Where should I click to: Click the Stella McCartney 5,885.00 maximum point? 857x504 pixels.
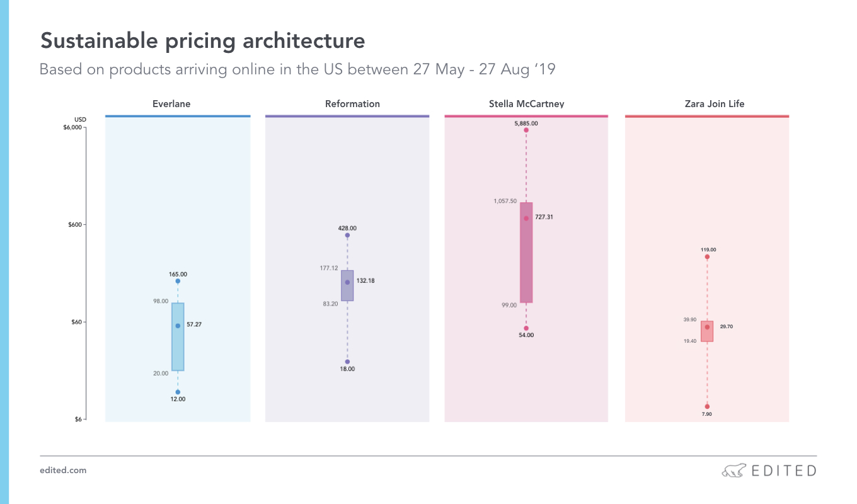(526, 130)
